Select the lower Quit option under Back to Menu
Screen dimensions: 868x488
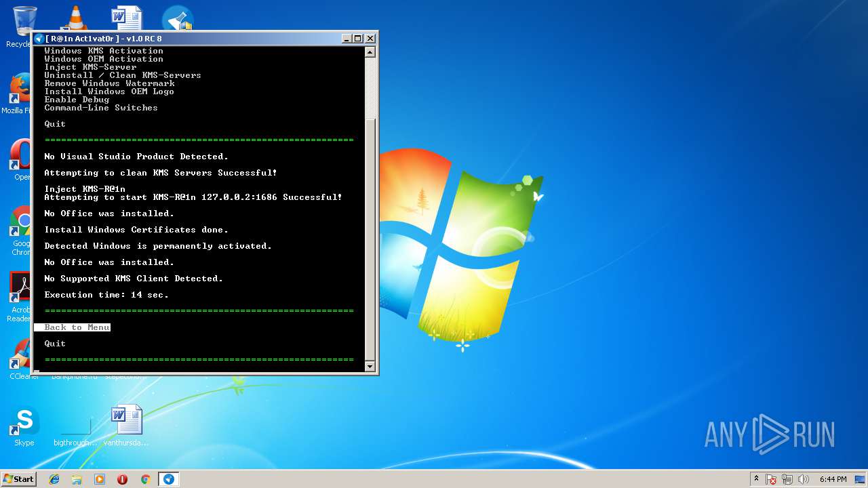(55, 344)
